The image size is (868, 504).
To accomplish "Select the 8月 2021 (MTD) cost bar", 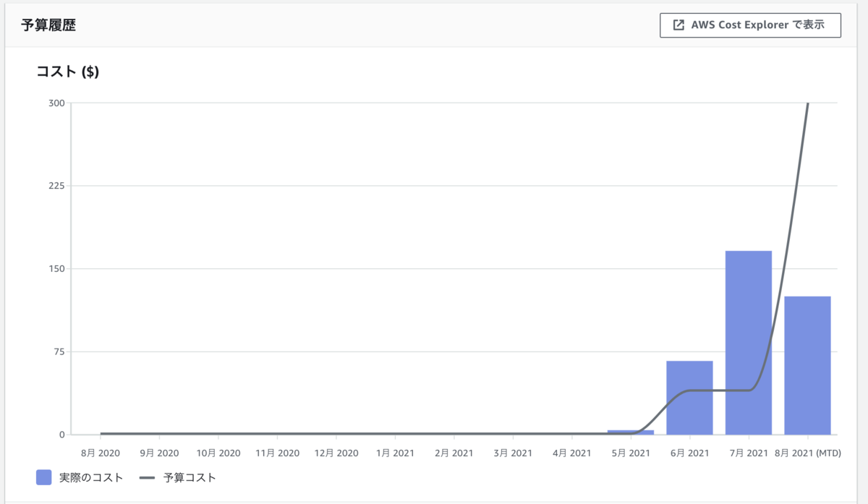I will [x=807, y=365].
